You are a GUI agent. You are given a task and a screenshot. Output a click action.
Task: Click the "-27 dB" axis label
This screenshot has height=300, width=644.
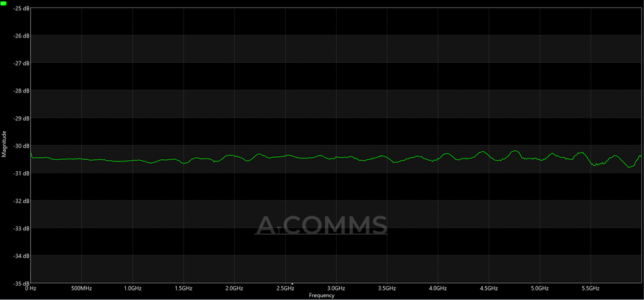point(21,63)
